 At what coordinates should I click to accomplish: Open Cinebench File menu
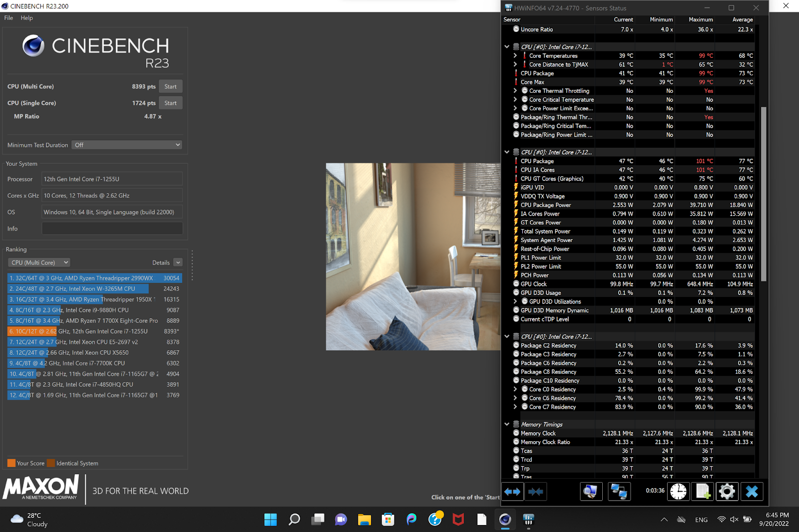coord(8,18)
